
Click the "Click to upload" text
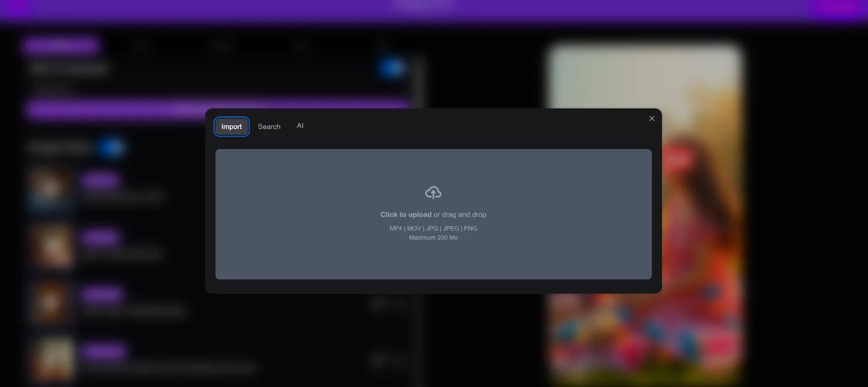(x=406, y=215)
